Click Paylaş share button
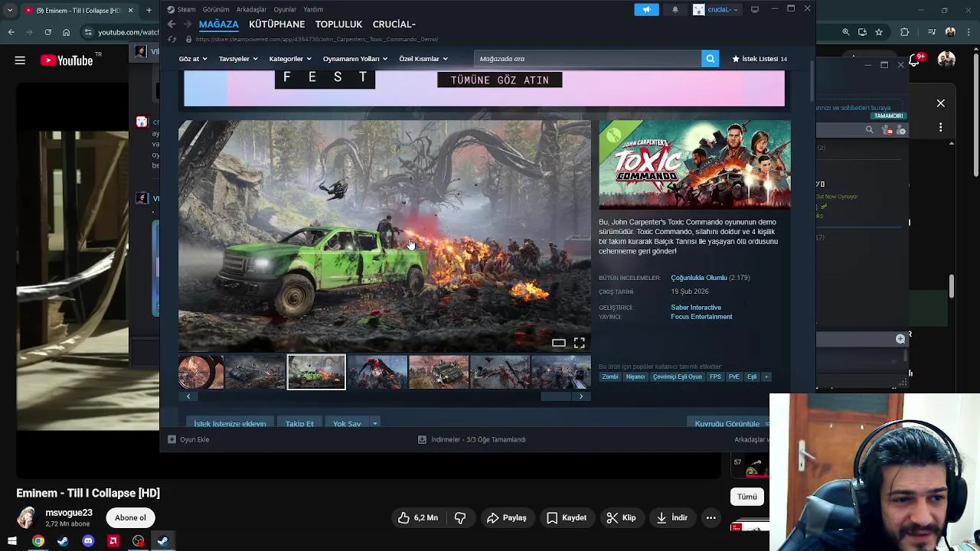 [x=507, y=518]
